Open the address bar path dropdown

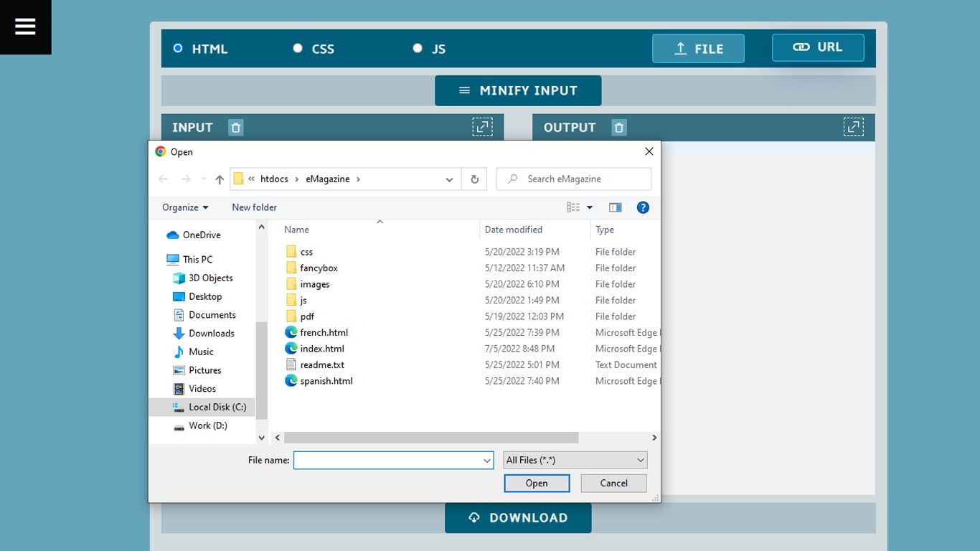[449, 179]
